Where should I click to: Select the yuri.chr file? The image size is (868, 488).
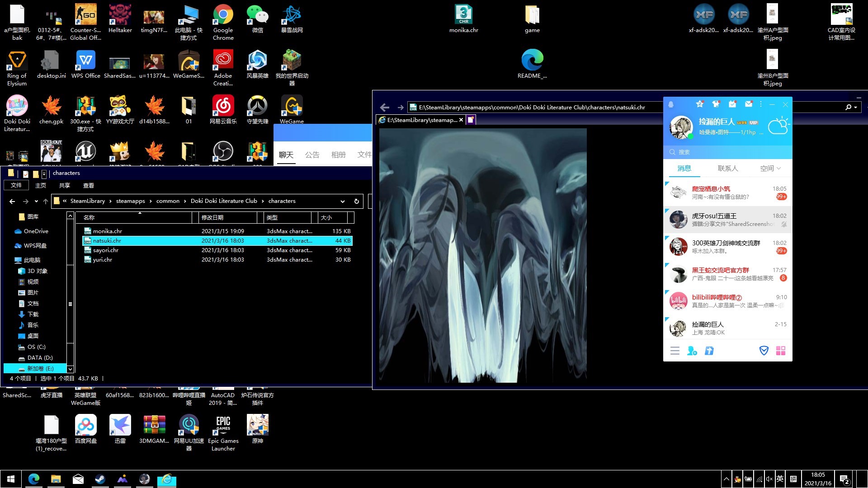tap(217, 260)
